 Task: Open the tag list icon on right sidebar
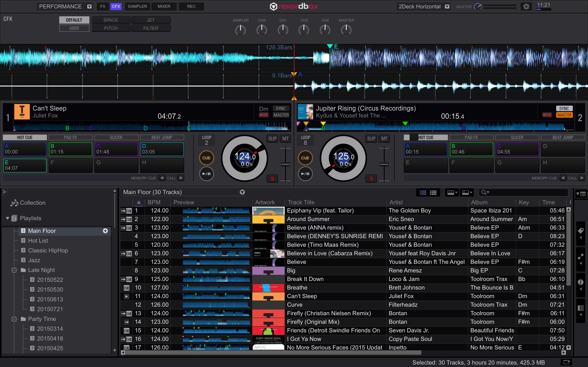click(x=580, y=231)
